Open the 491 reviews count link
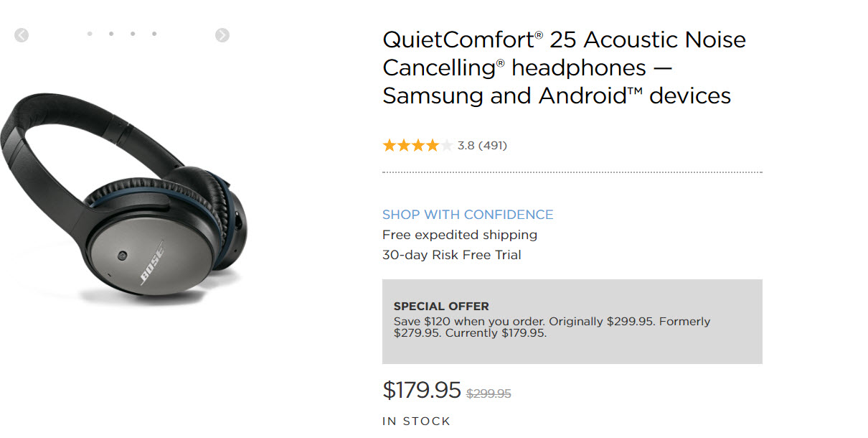 click(493, 146)
